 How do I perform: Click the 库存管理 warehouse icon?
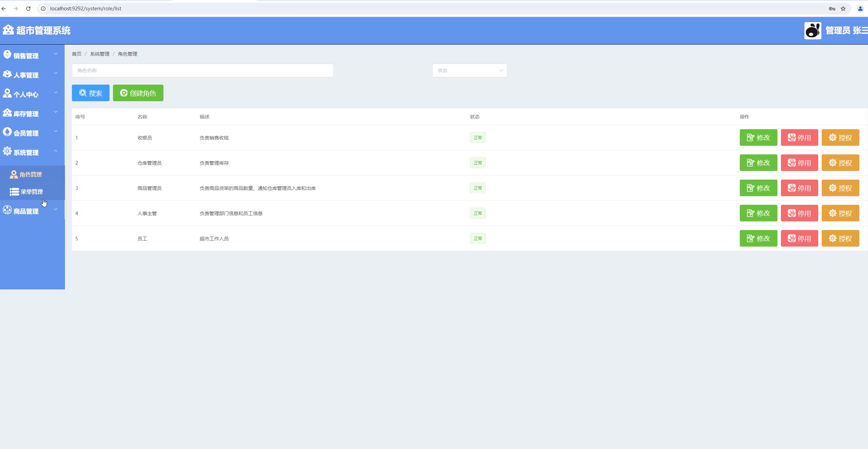point(7,113)
